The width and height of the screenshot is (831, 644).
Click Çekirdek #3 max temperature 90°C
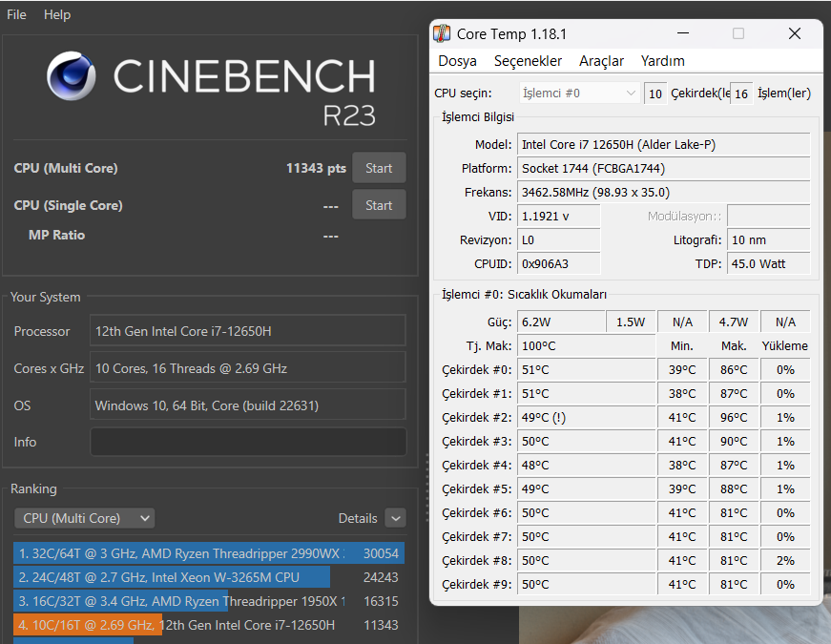click(x=734, y=441)
